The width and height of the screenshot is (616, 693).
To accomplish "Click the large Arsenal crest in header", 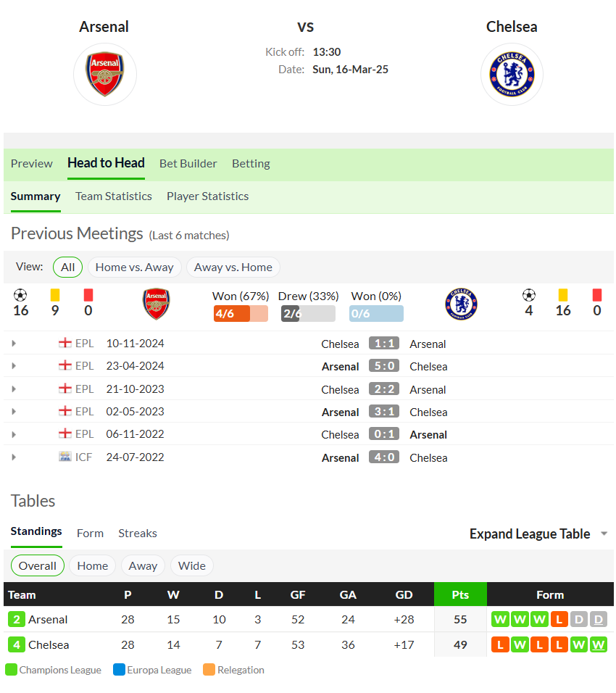I will 105,74.
